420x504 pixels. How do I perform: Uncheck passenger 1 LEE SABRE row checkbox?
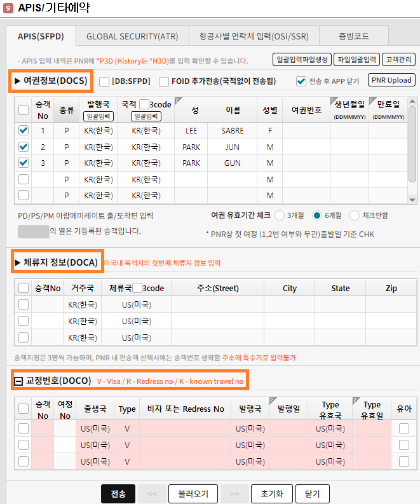24,130
